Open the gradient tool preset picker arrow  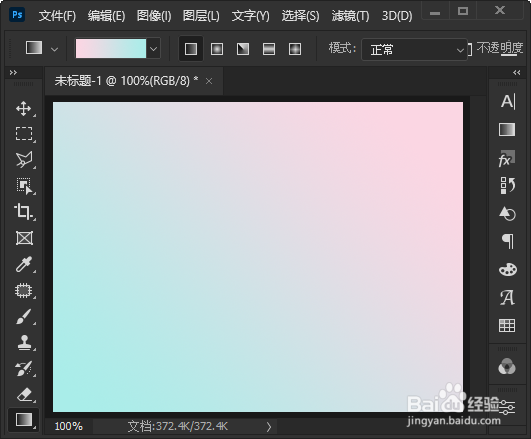pyautogui.click(x=54, y=49)
